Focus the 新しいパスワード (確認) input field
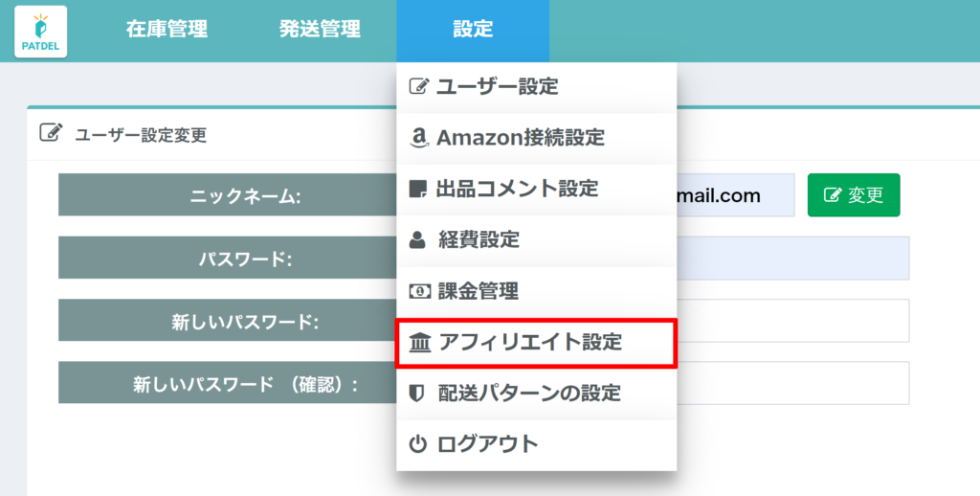Screen dimensions: 980x496 [x=792, y=383]
